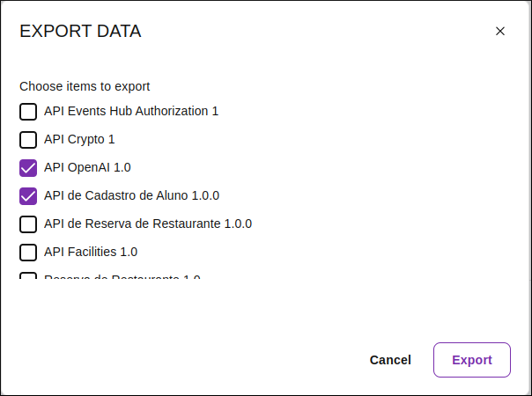Click the 'API Events Hub Authorization 1' label
The image size is (532, 396).
coord(131,111)
